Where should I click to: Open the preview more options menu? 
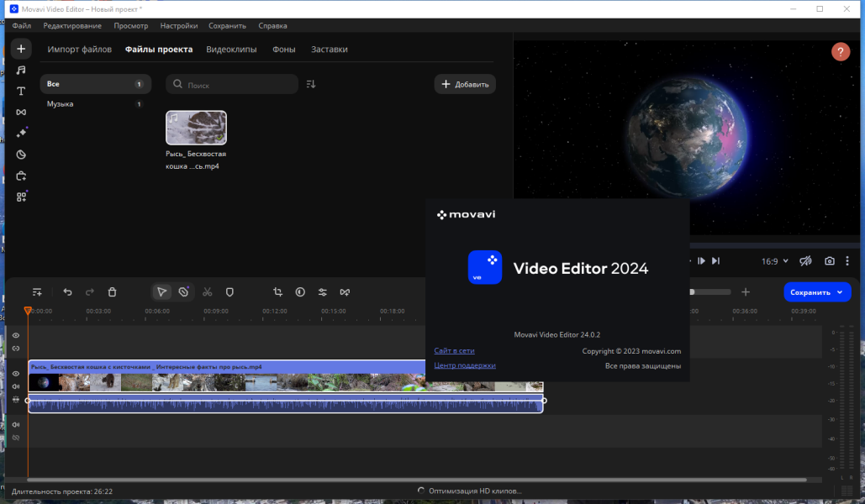[x=847, y=261]
